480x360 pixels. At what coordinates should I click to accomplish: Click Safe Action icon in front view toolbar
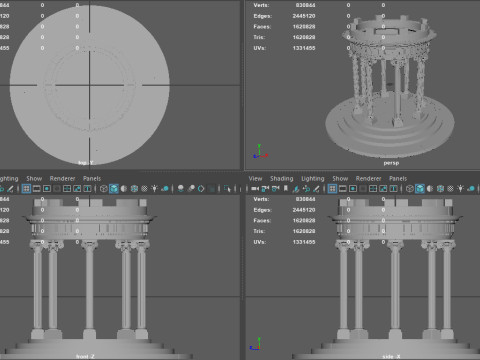point(77,189)
